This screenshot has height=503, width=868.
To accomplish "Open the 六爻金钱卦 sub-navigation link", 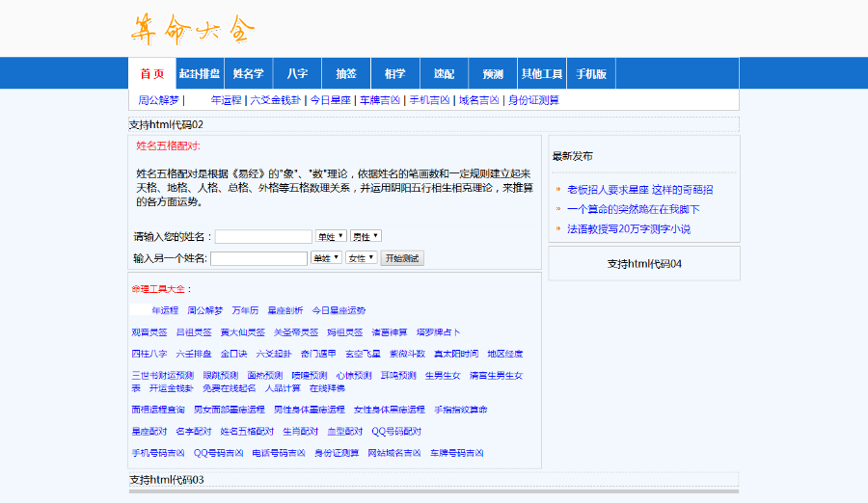I will point(276,100).
